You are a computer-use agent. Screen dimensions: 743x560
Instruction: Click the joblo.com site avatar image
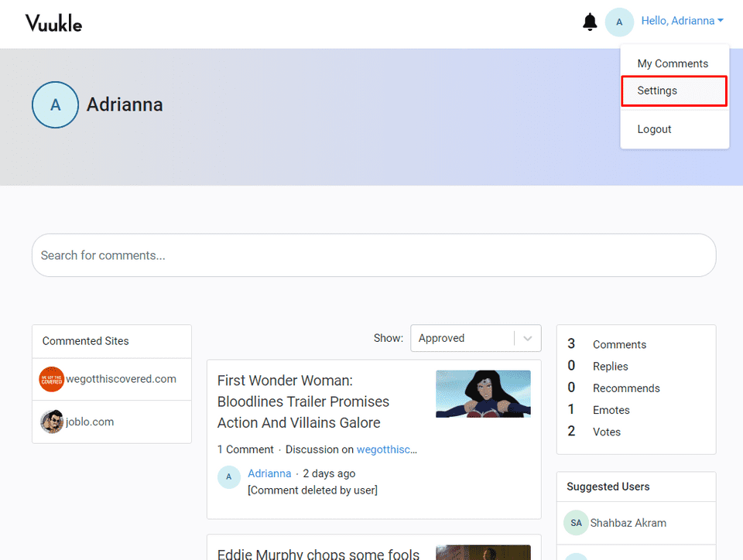[51, 422]
